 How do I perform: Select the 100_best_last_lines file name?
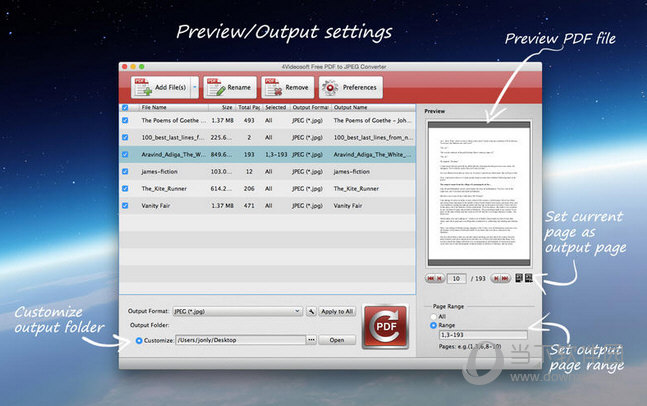[172, 137]
